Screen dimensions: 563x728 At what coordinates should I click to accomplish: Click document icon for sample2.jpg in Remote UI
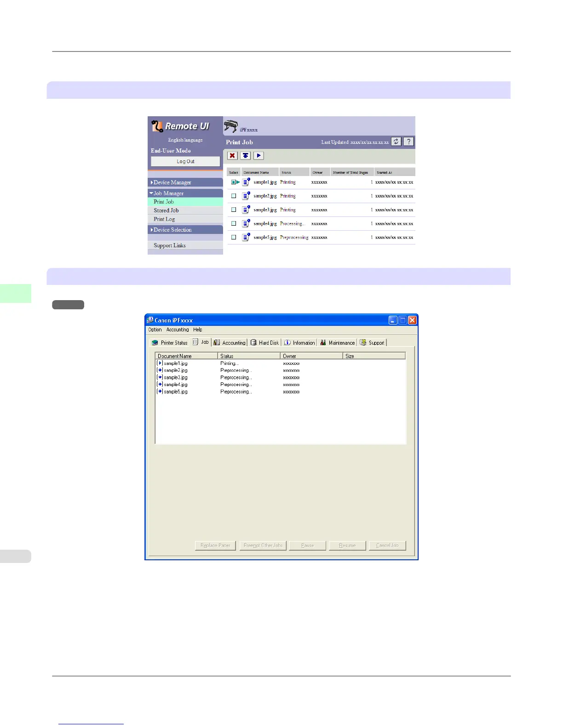[x=246, y=196]
